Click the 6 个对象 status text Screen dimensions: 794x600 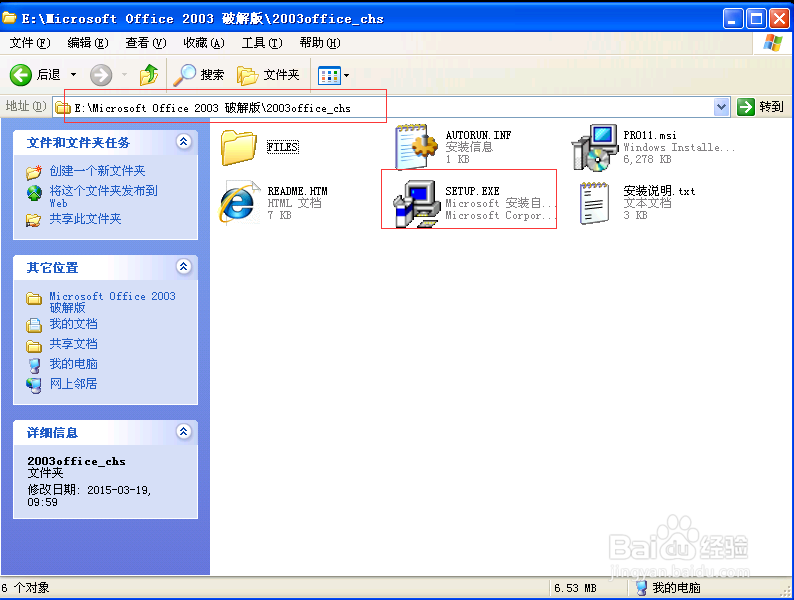coord(25,588)
